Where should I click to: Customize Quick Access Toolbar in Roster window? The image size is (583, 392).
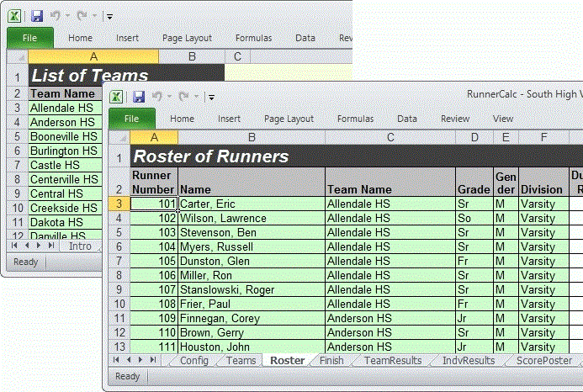tap(211, 98)
